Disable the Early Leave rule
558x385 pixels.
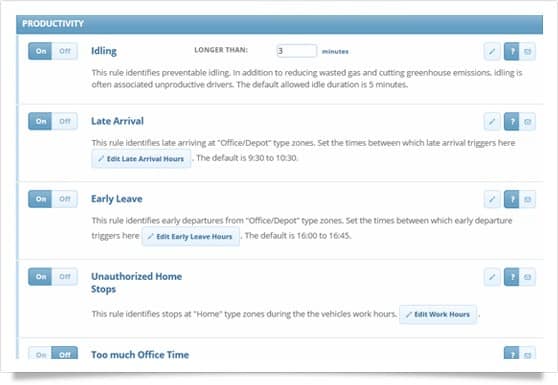pyautogui.click(x=65, y=199)
